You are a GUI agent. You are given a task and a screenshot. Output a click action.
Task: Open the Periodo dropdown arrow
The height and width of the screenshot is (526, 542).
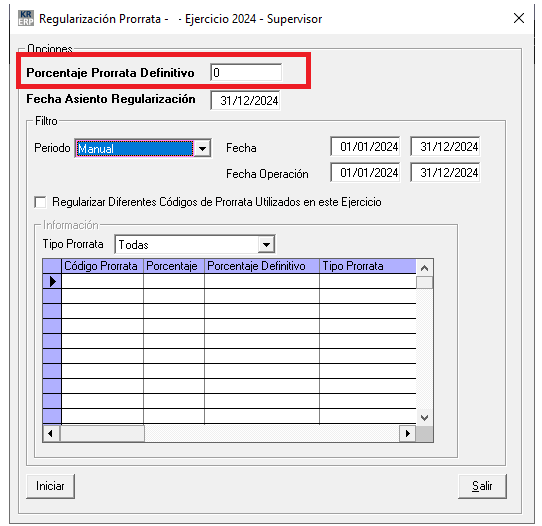(202, 149)
